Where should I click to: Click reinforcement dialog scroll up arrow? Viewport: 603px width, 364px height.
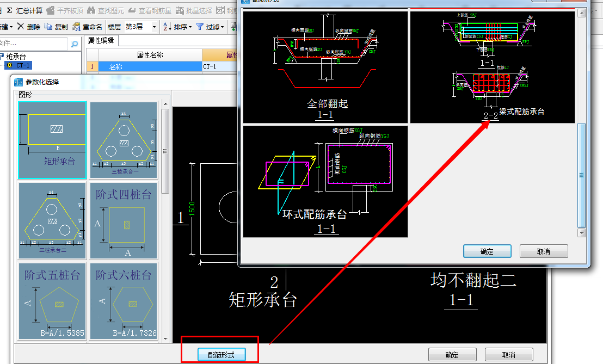click(x=581, y=13)
